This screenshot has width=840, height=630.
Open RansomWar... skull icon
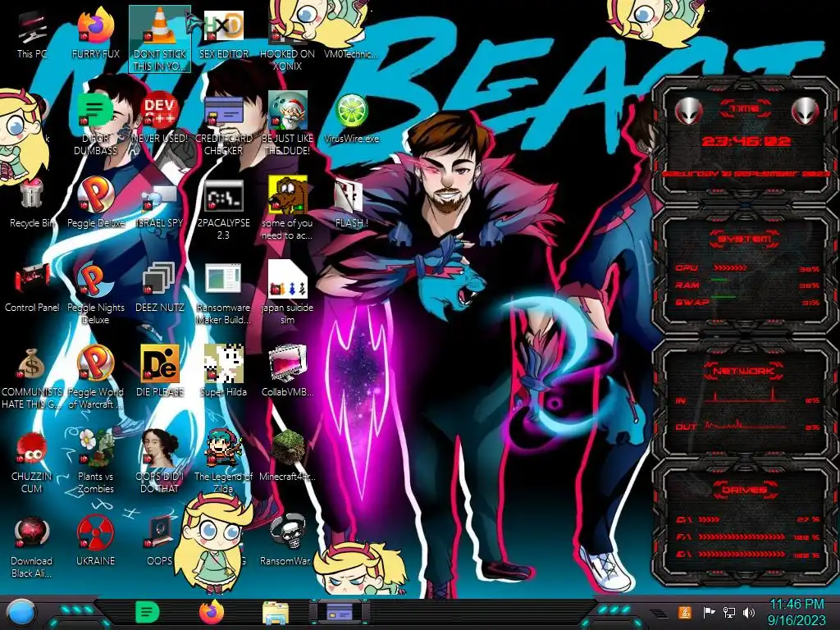coord(287,540)
